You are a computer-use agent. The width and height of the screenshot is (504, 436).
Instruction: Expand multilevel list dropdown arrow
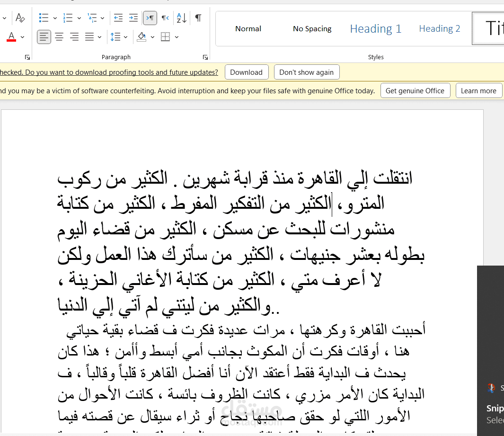click(x=103, y=18)
